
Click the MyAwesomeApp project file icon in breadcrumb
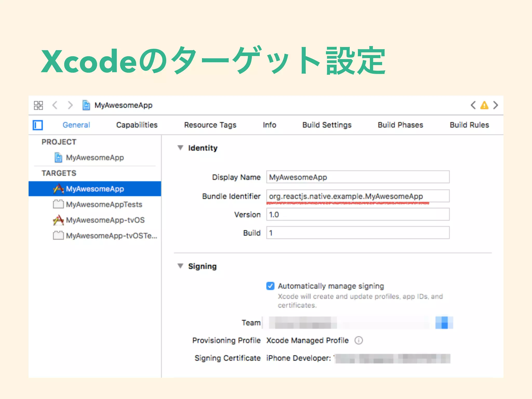[86, 105]
